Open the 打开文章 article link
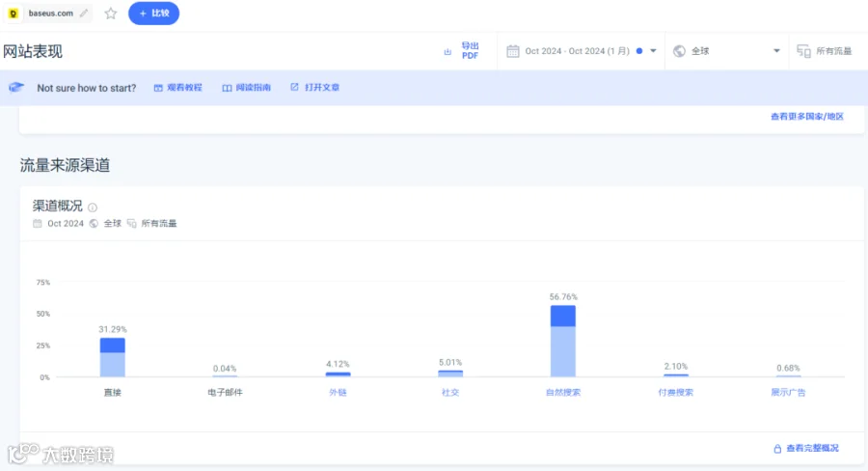This screenshot has width=868, height=471. [315, 88]
